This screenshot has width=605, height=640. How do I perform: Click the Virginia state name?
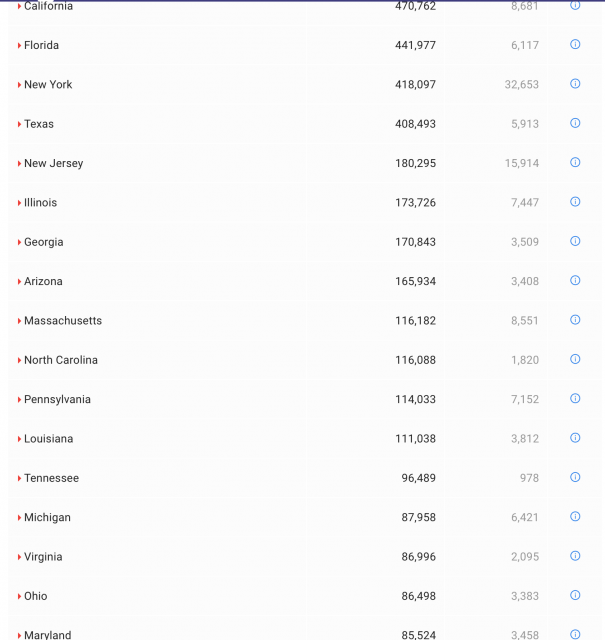tap(43, 557)
